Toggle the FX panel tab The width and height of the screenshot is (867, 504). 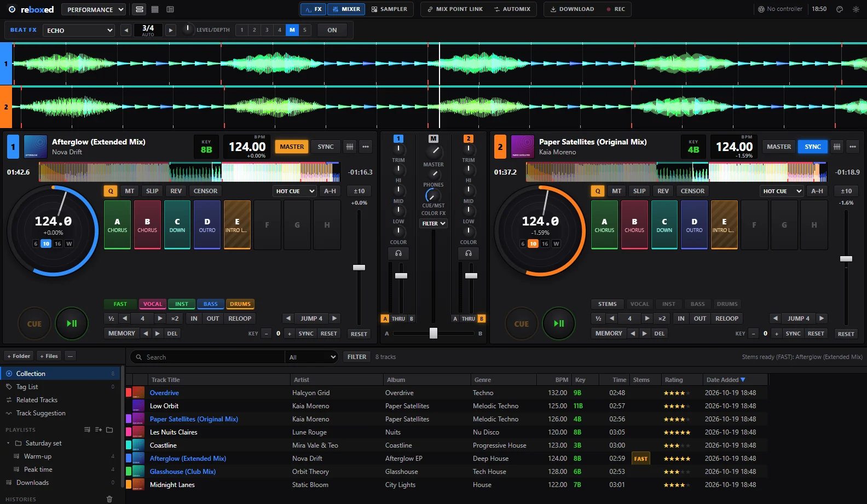pos(314,9)
